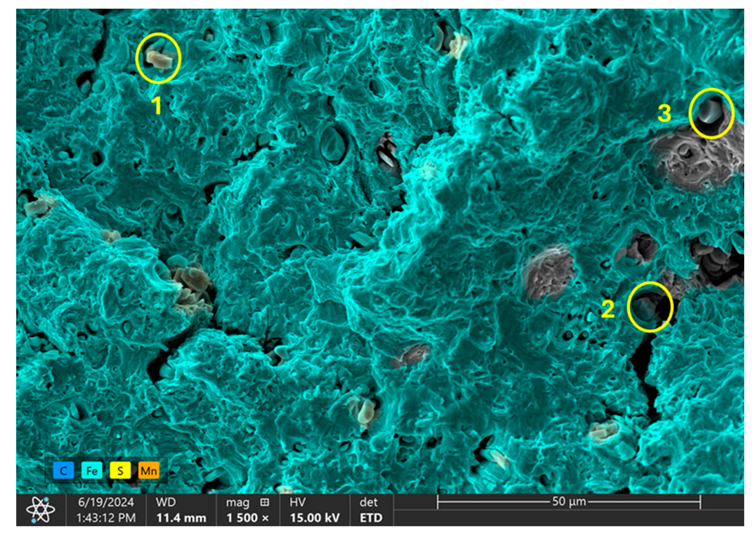
Task: Click the 1 500 × magnification value
Action: coord(248,518)
